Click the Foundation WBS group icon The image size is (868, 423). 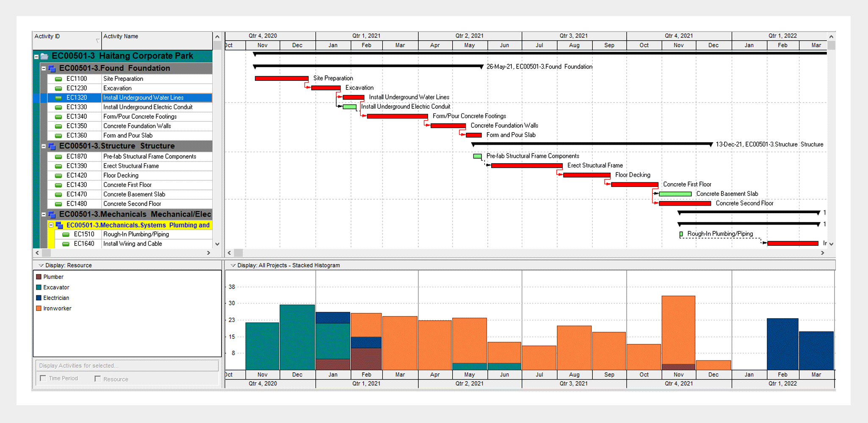pos(52,69)
